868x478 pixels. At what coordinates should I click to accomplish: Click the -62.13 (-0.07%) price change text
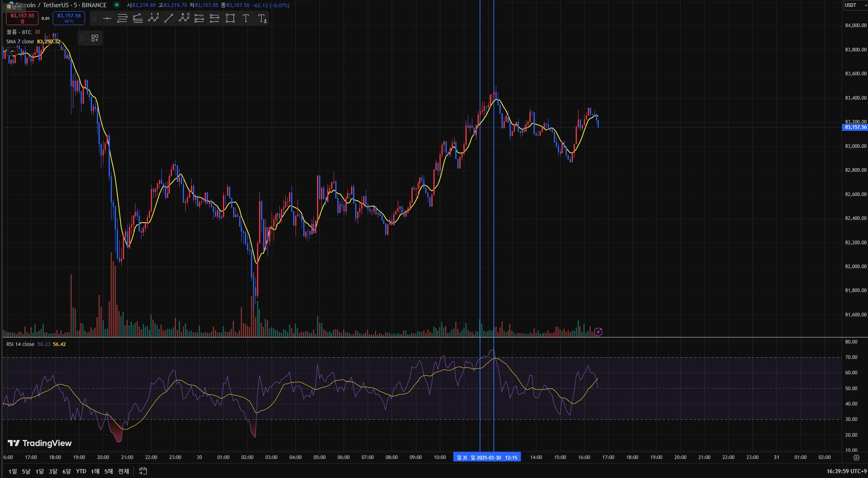(x=270, y=5)
